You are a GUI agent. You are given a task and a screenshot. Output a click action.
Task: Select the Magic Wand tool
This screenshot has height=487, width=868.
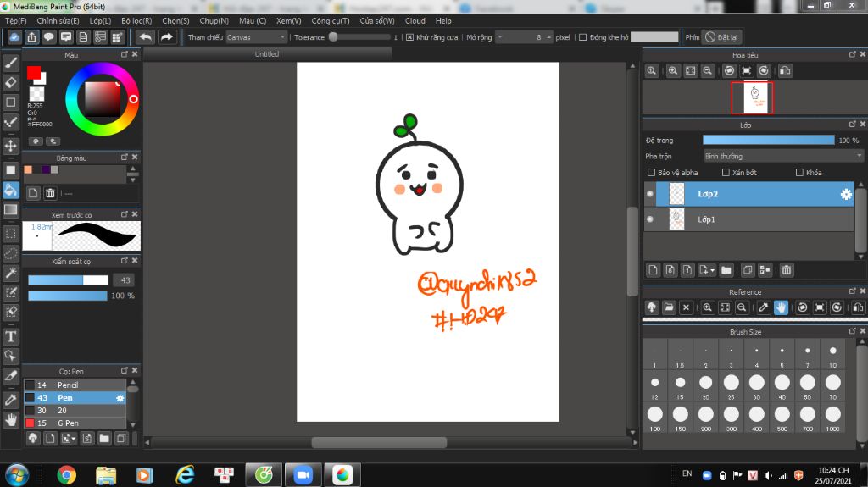click(x=10, y=273)
